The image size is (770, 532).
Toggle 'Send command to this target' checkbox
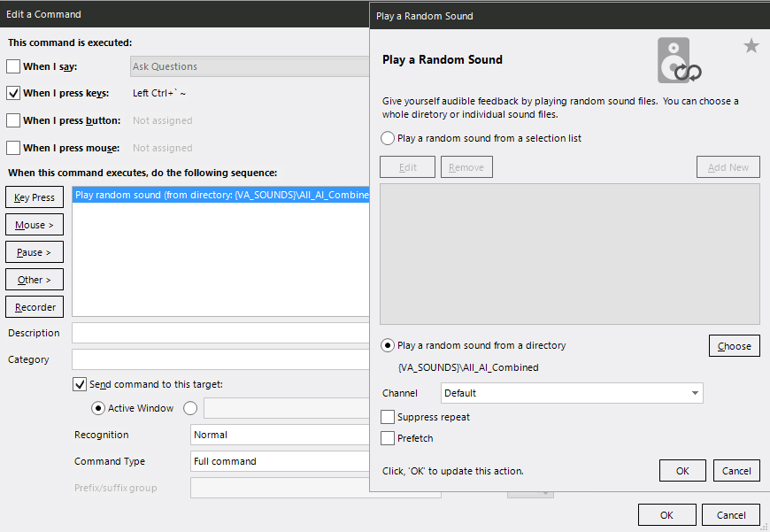(80, 384)
